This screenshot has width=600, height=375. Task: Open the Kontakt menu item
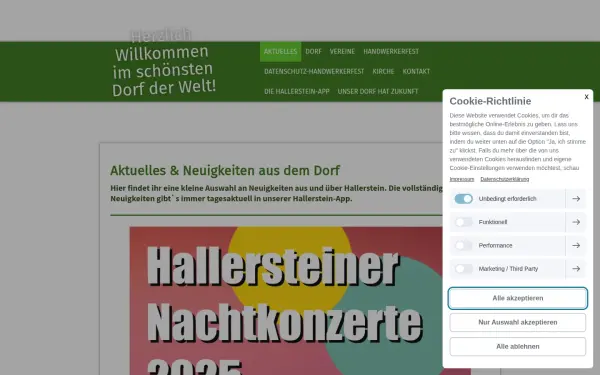[416, 71]
